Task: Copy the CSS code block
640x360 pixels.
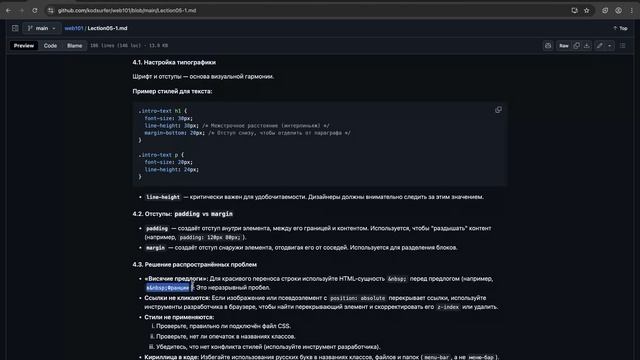Action: [498, 110]
